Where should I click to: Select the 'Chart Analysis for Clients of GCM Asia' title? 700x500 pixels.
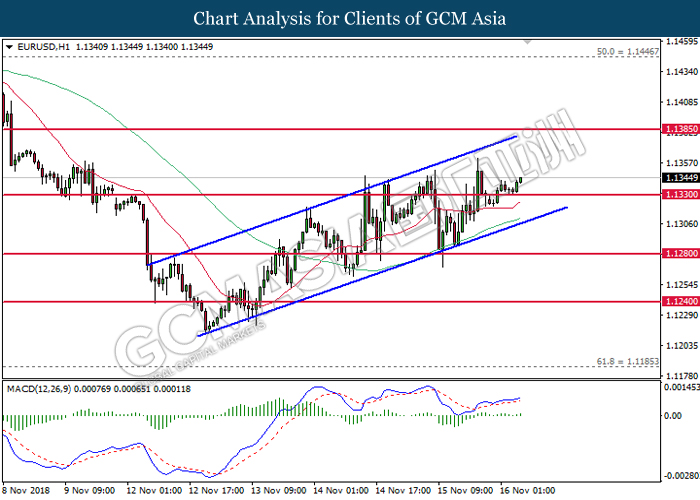(x=350, y=18)
